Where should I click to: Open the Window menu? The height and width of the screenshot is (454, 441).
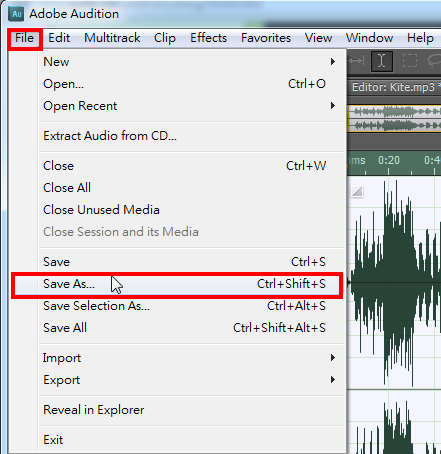(369, 38)
